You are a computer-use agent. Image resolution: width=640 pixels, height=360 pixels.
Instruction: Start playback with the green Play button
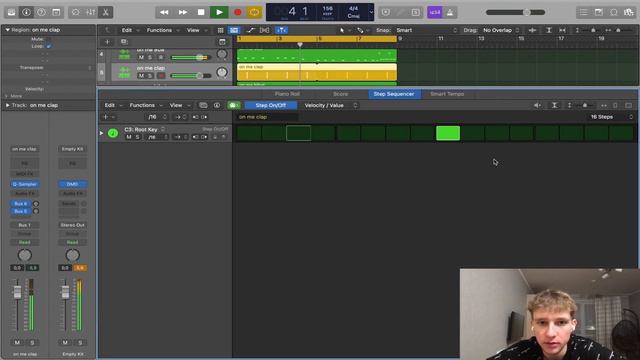pos(219,12)
